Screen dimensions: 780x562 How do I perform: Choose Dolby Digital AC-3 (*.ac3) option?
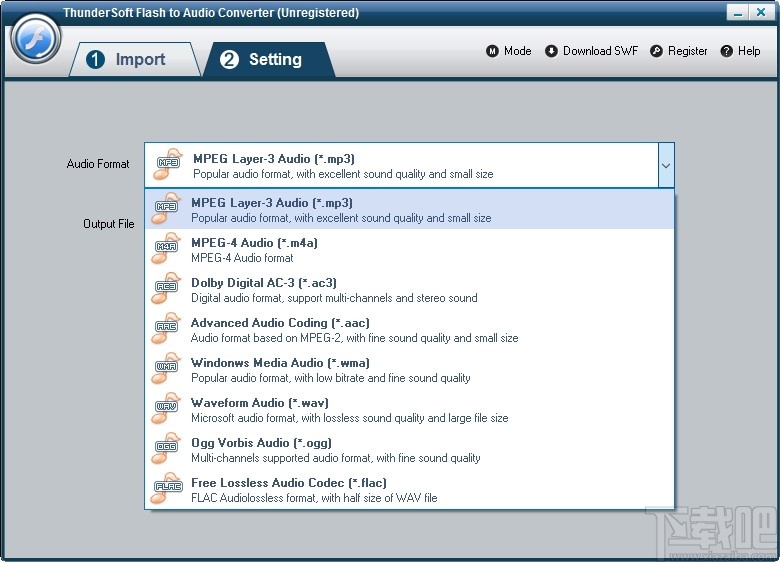coord(409,289)
